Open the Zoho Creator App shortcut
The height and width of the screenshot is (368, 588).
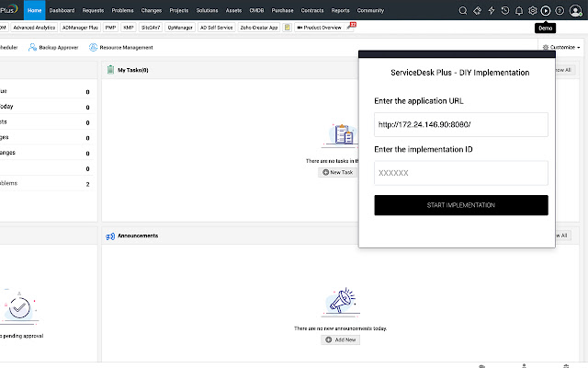coord(259,28)
